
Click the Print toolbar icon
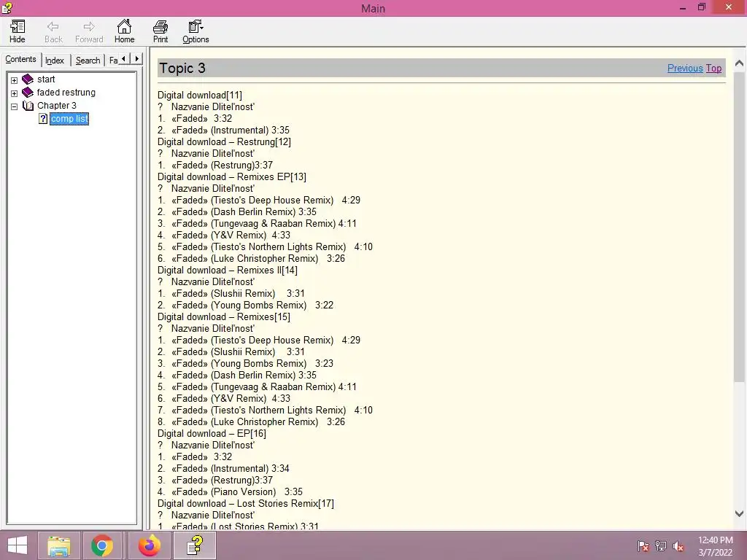(x=160, y=31)
